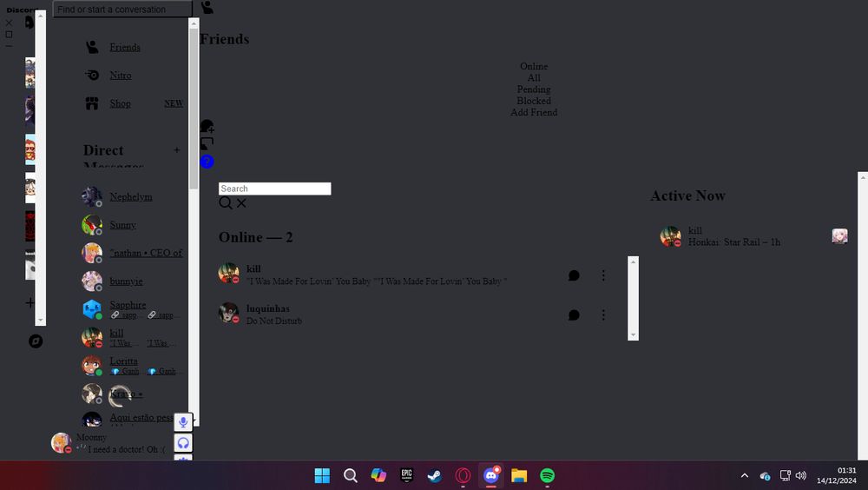Open the Inbox icon
Screen dimensions: 868x490
point(207,144)
